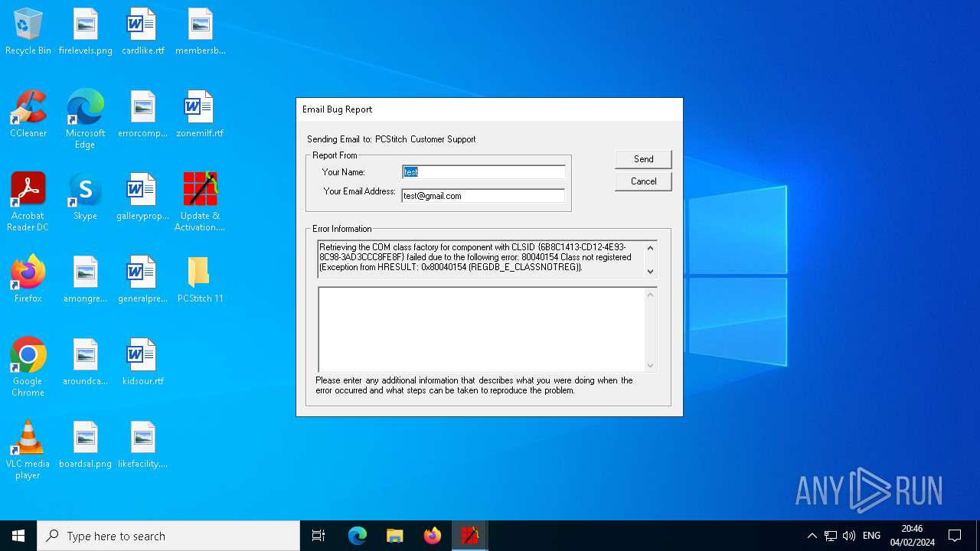Select aroundca... desktop file
Viewport: 980px width, 551px height.
[x=86, y=363]
